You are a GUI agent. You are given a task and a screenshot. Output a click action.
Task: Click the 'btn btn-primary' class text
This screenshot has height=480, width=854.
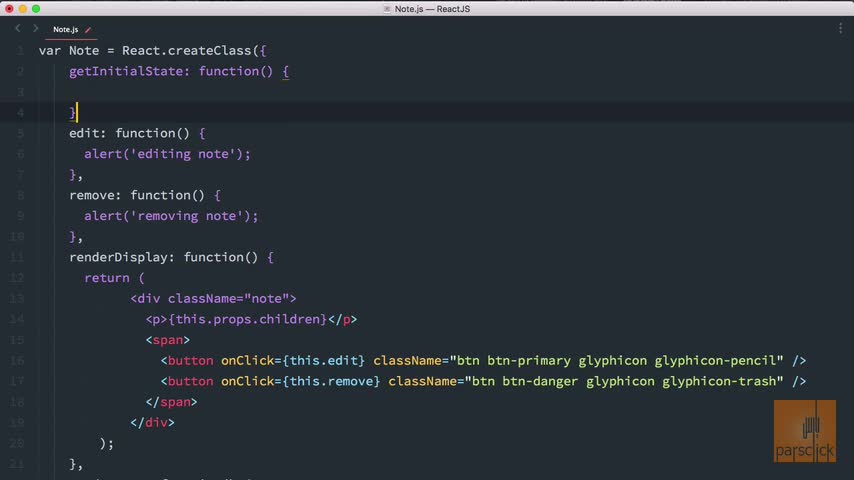click(514, 361)
